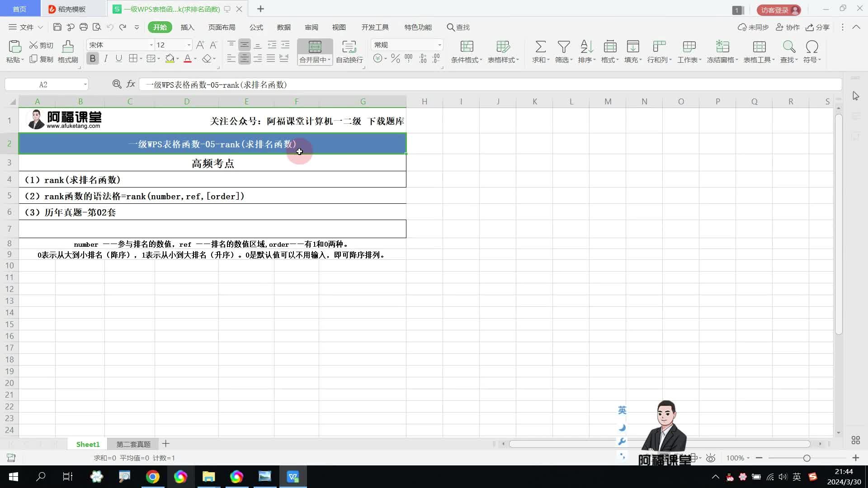Click the Merge and Center (合并居中) icon
The image size is (868, 488).
315,47
